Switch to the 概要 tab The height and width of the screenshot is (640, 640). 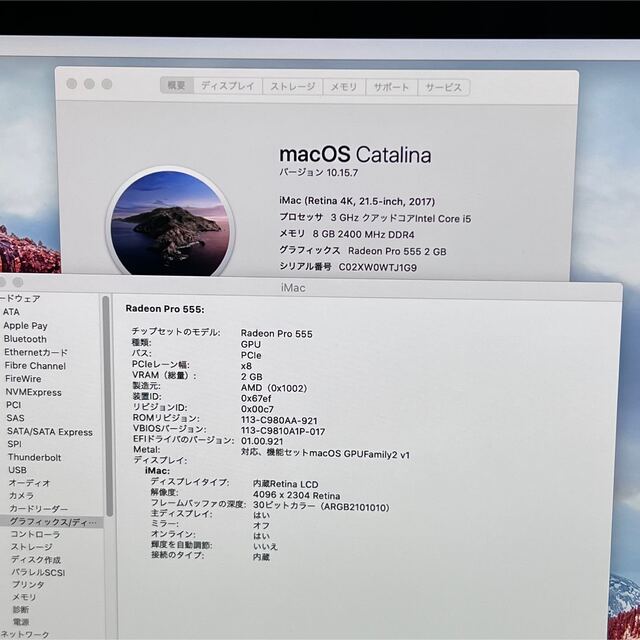(177, 85)
